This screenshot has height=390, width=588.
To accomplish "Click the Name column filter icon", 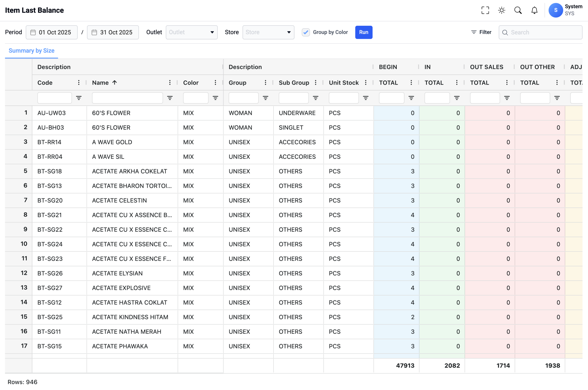I will click(170, 98).
